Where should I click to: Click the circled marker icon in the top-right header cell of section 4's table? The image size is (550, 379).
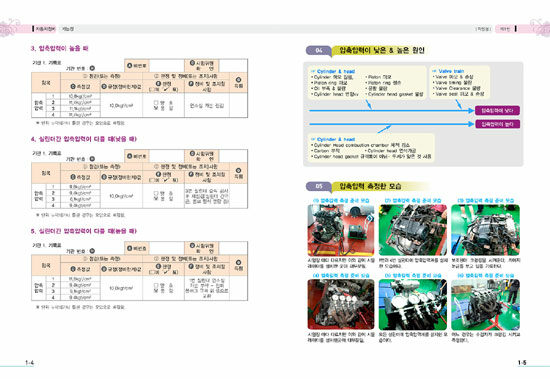192,153
